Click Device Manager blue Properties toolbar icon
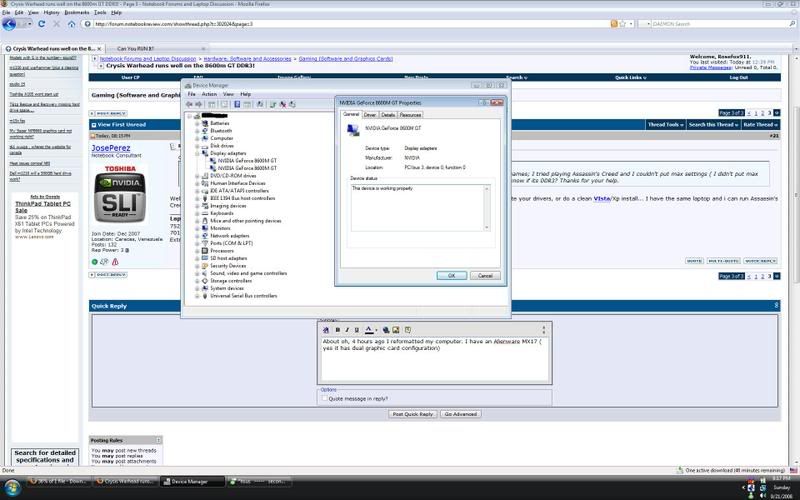Screen dimensions: 800x500 tap(237, 104)
